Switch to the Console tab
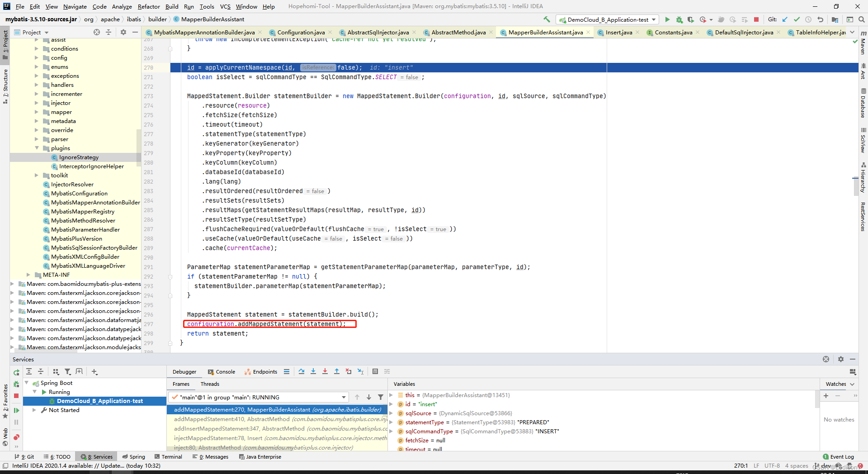 point(222,372)
